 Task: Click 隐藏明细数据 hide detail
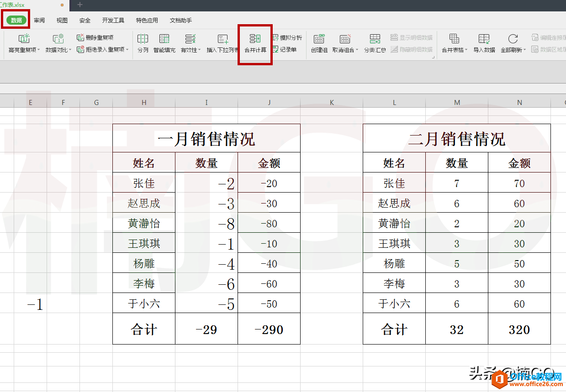[412, 49]
